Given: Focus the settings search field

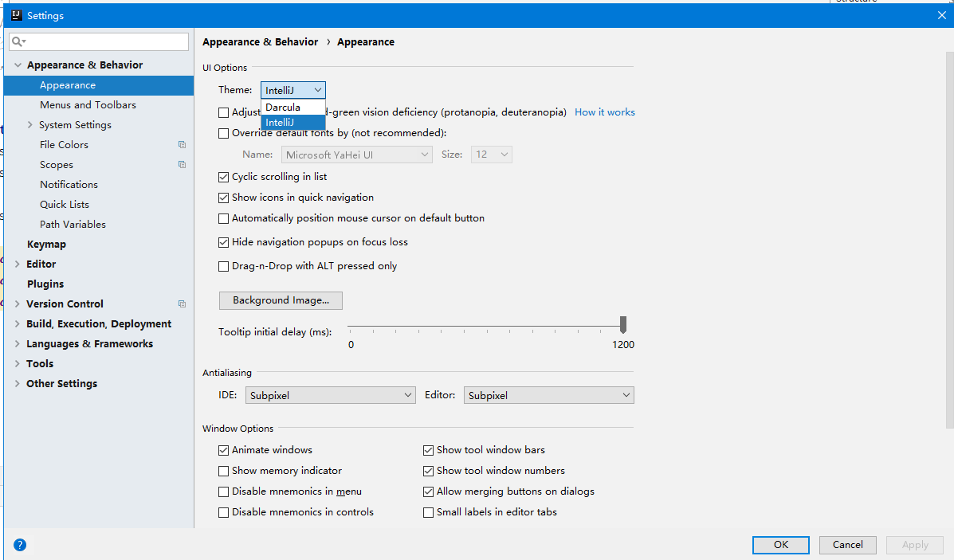Looking at the screenshot, I should coord(99,41).
